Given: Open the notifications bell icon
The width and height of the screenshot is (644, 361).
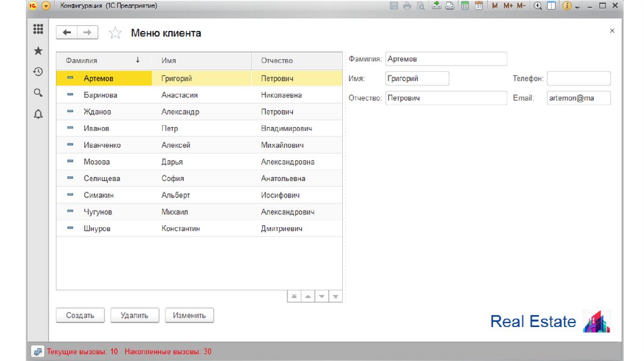Looking at the screenshot, I should click(38, 114).
